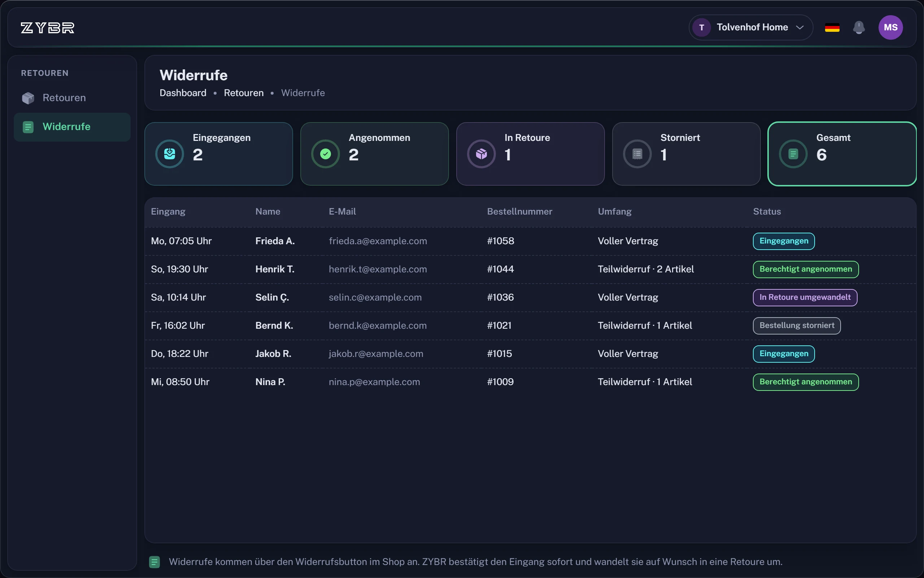Click the Storniert list icon

(637, 154)
